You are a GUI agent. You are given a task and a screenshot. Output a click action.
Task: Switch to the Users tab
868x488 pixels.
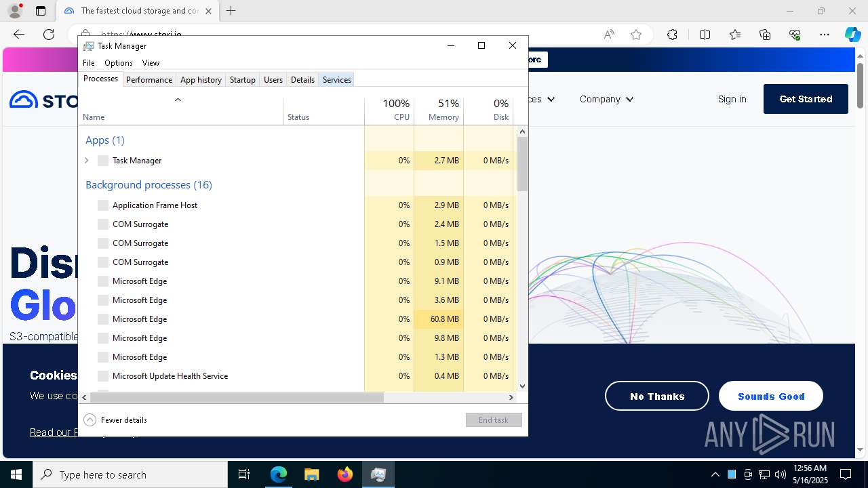point(273,80)
